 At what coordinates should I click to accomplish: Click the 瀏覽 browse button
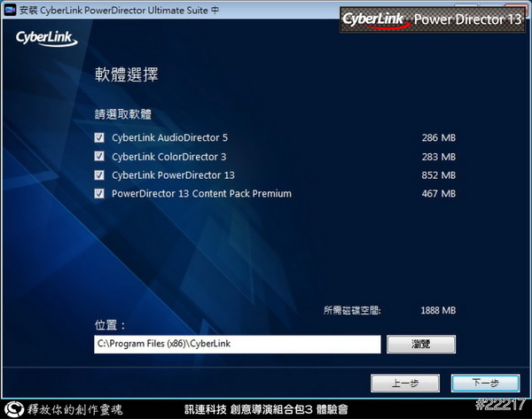point(421,344)
